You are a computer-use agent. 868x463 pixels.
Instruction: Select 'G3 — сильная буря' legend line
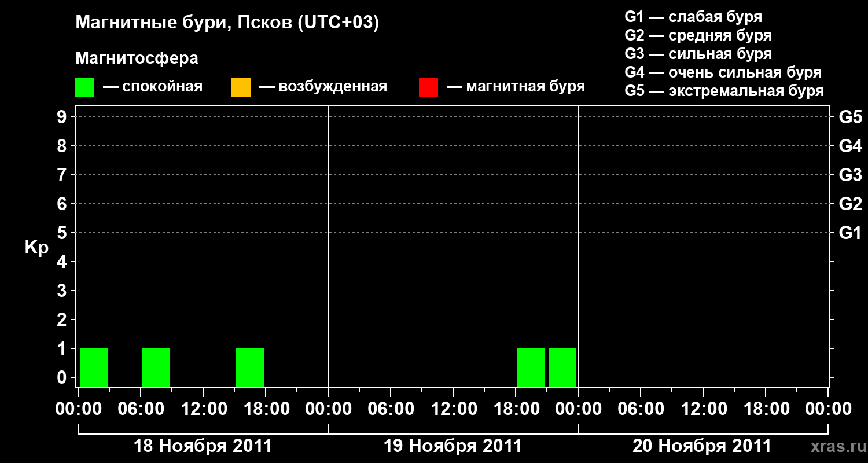click(698, 54)
